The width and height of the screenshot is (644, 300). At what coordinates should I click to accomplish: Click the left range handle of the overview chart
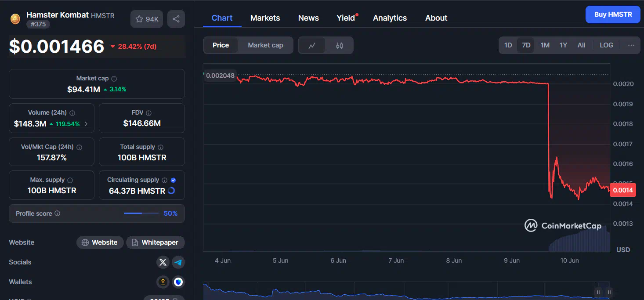tap(598, 292)
